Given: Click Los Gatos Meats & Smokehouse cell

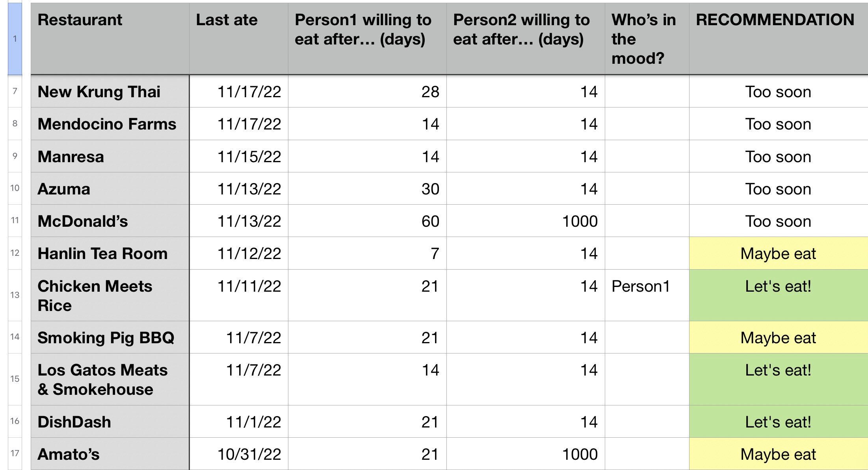Looking at the screenshot, I should pyautogui.click(x=110, y=379).
